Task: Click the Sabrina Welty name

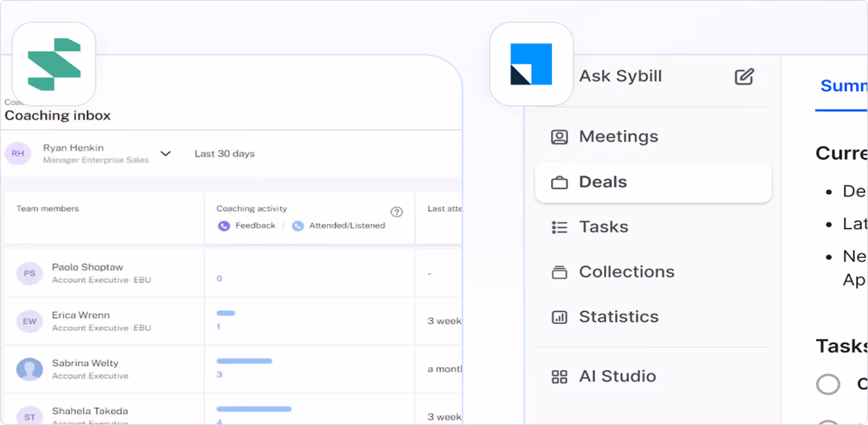Action: tap(85, 363)
